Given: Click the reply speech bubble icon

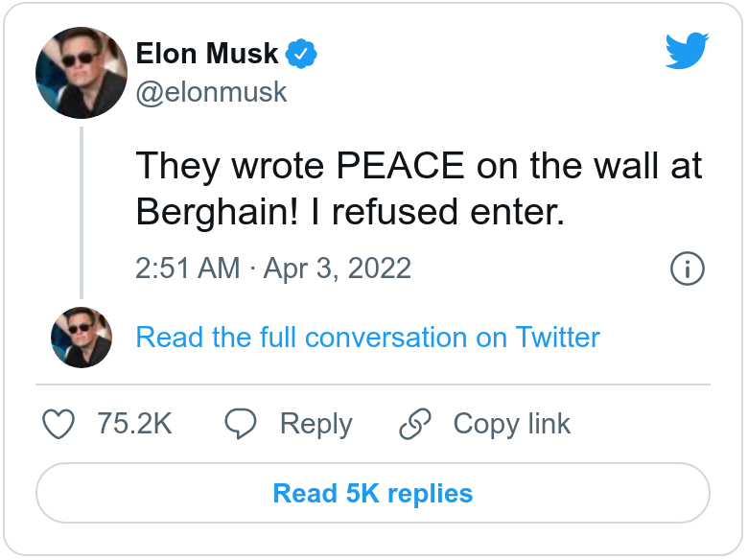Looking at the screenshot, I should pos(242,424).
